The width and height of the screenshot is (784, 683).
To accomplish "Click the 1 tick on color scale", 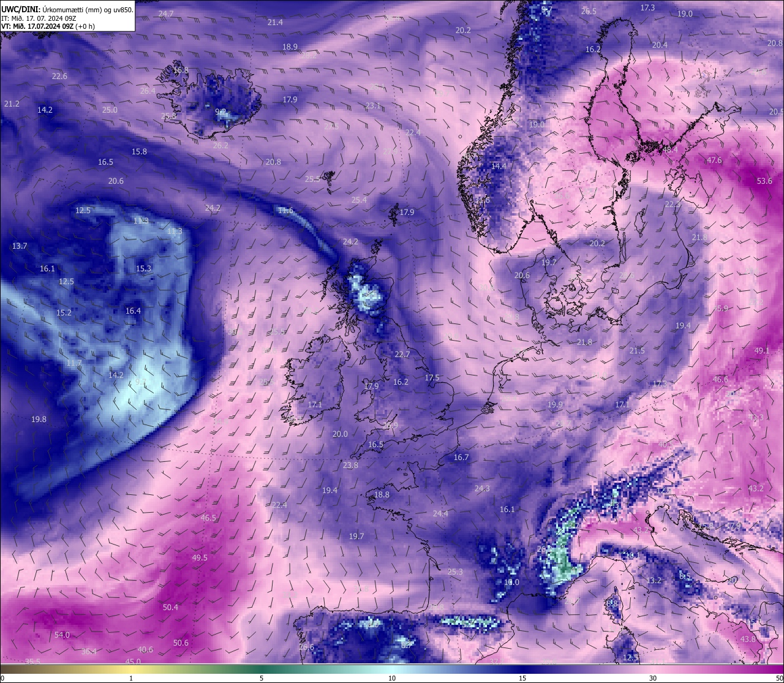I will 132,678.
